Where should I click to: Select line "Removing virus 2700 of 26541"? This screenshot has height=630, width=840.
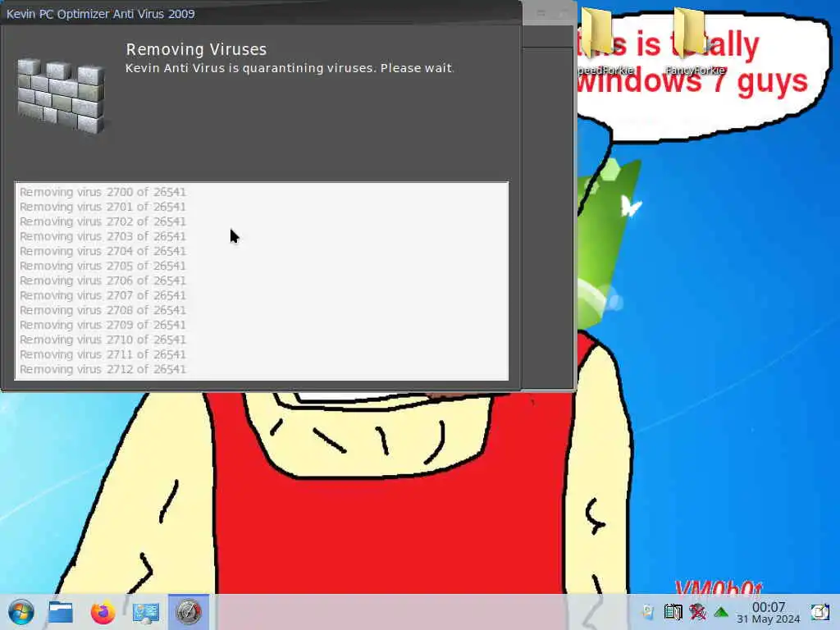103,192
